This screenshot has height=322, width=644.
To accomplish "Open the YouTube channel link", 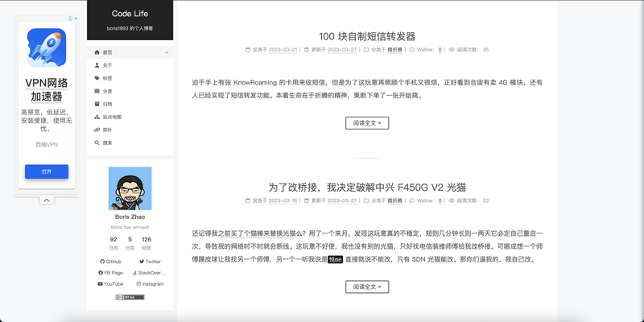I will tap(110, 284).
